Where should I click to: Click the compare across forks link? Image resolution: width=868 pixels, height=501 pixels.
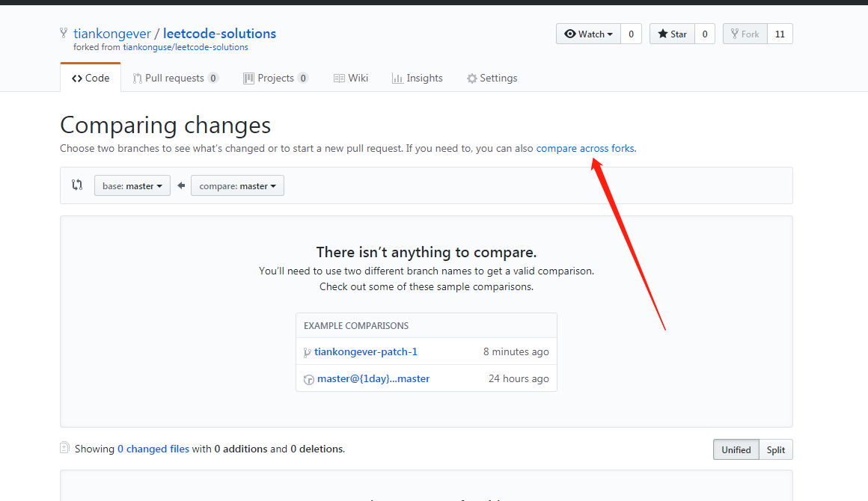[585, 148]
